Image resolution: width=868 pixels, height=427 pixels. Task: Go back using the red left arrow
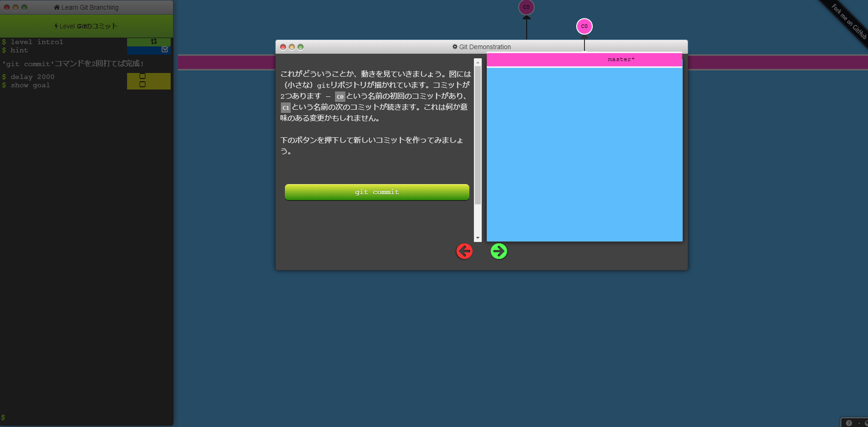pos(464,251)
